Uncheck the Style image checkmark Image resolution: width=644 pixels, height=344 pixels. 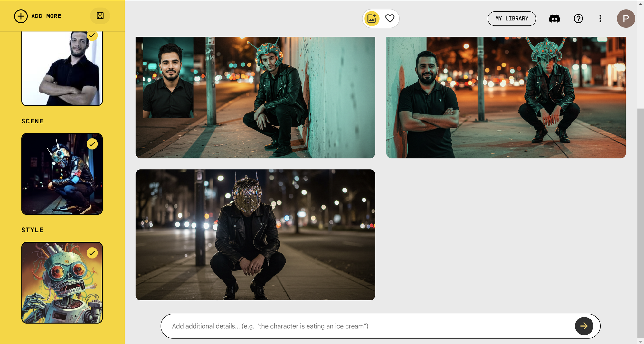pos(92,253)
